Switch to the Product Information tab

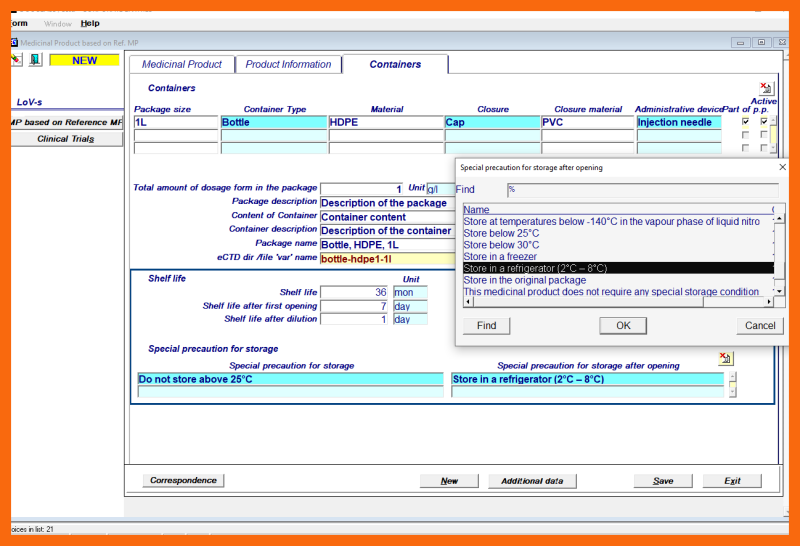[x=288, y=64]
